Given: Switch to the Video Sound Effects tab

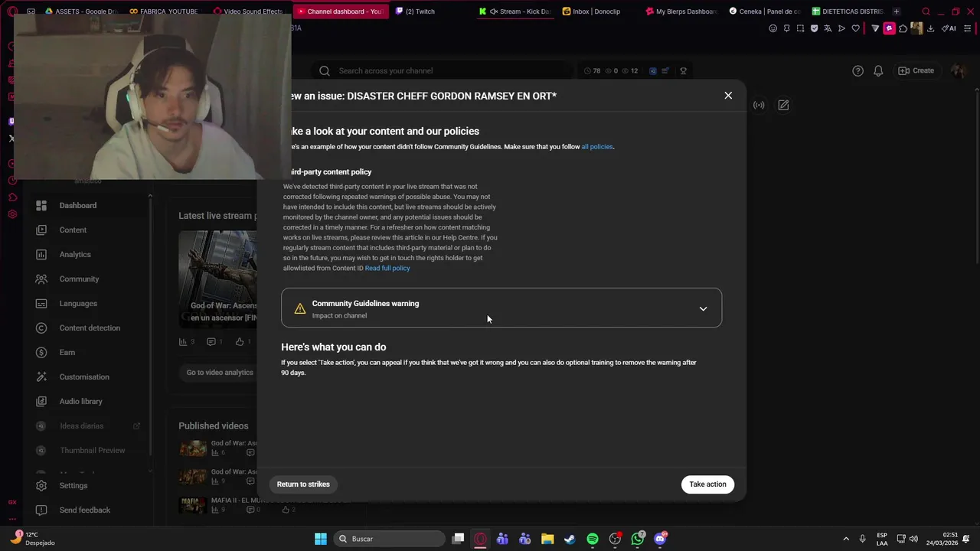Looking at the screenshot, I should pyautogui.click(x=248, y=11).
